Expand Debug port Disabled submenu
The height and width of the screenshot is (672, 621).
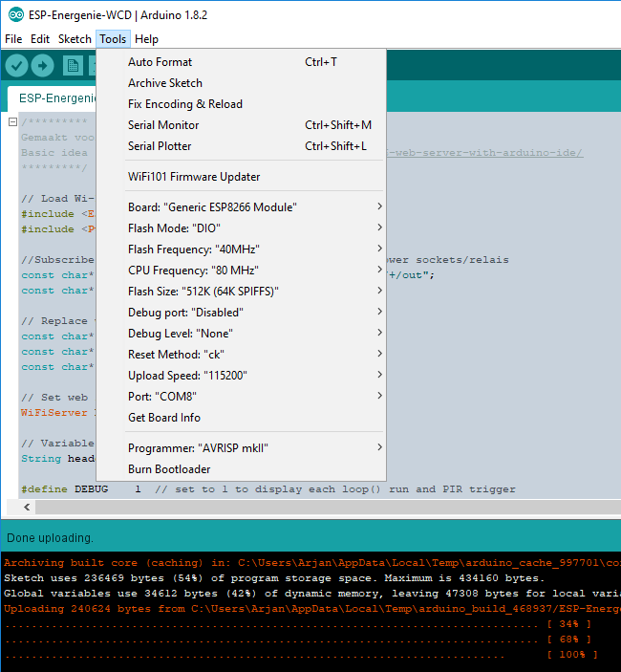click(x=241, y=312)
